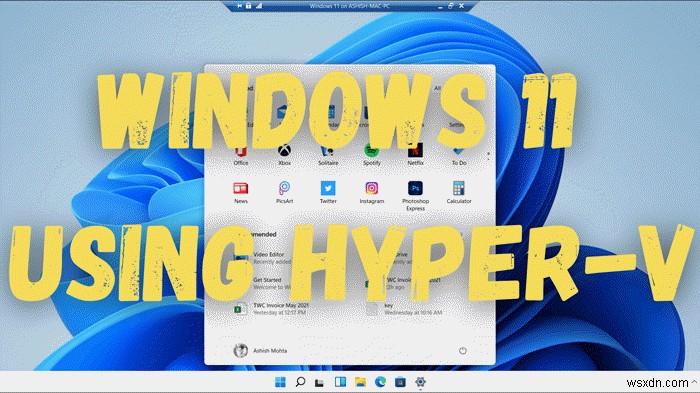Click the Start button on the taskbar
Viewport: 700px width, 393px height.
click(280, 382)
